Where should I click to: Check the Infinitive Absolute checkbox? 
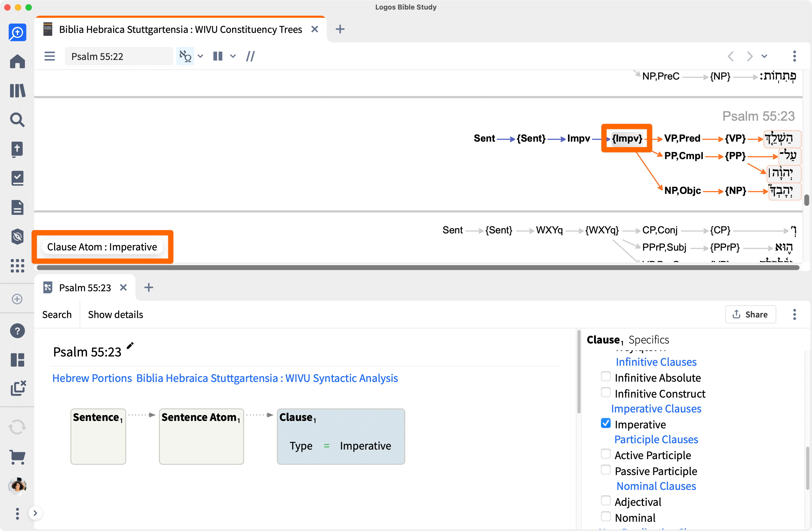(x=606, y=377)
